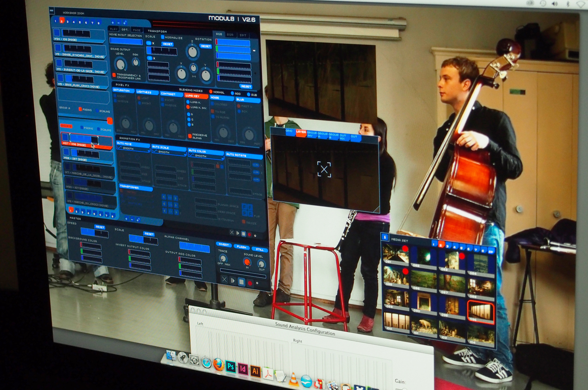Click the SATURATION effect header

(x=123, y=90)
